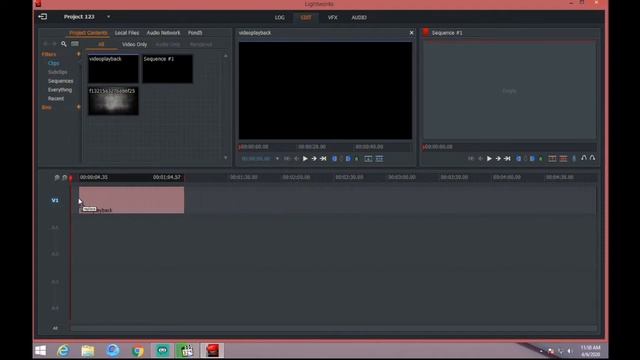Click the sequence viewer scrub bar
Image resolution: width=640 pixels, height=360 pixels.
[x=509, y=147]
